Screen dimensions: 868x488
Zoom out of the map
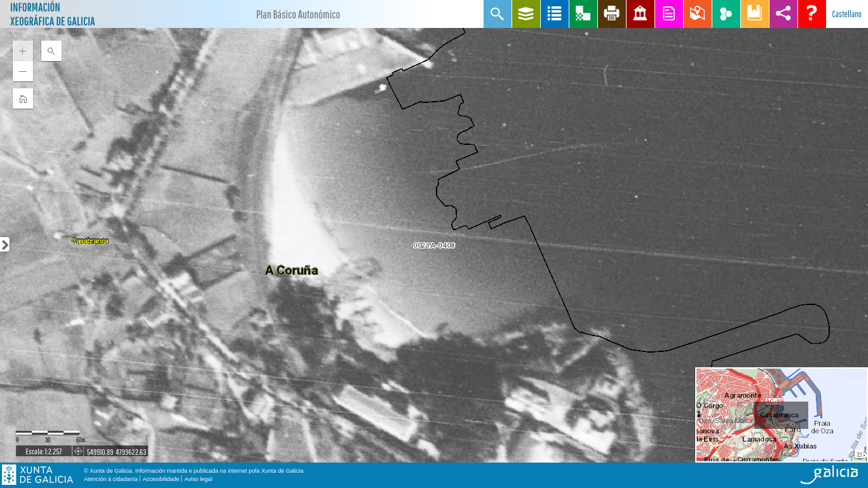coord(23,71)
